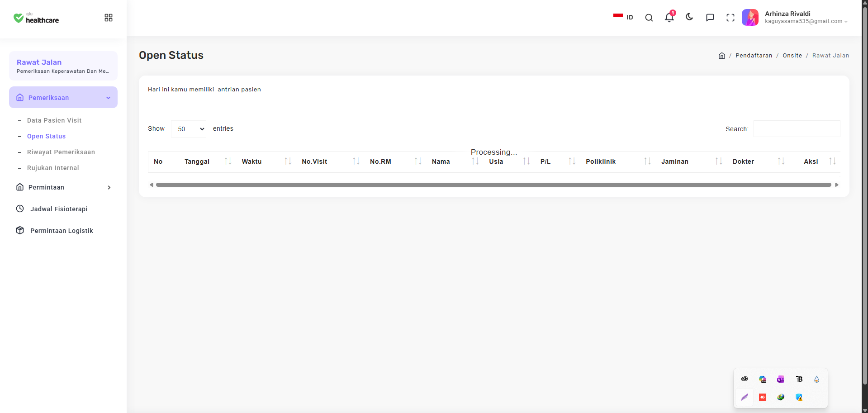The width and height of the screenshot is (868, 413).
Task: Open OneNote tray icon
Action: tap(781, 379)
